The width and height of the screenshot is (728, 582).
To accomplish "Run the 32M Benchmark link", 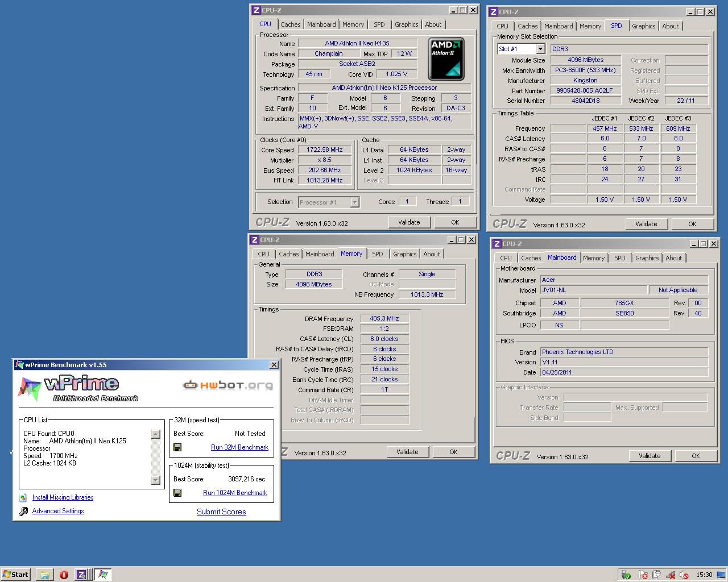I will [239, 447].
